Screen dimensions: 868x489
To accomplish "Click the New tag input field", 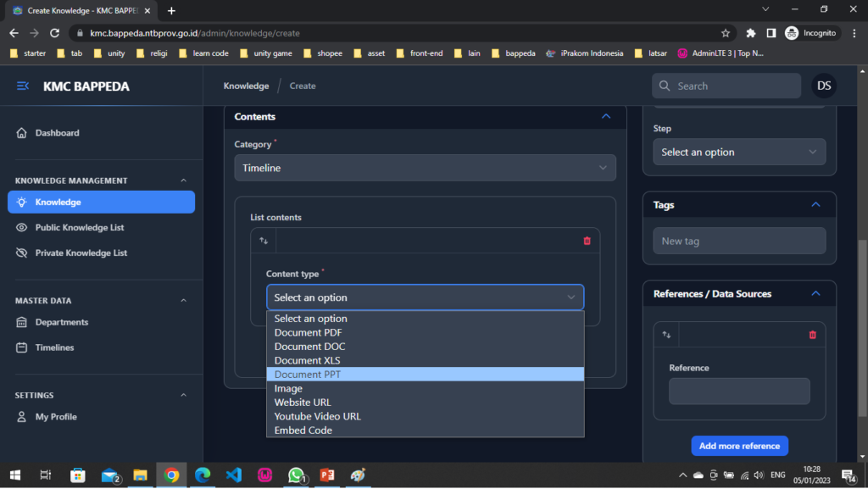I will tap(739, 241).
